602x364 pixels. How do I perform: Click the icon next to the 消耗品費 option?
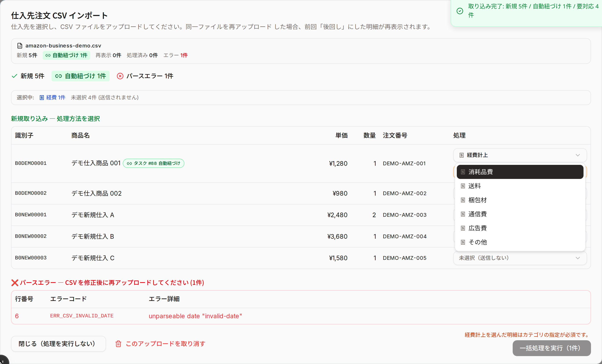coord(463,172)
